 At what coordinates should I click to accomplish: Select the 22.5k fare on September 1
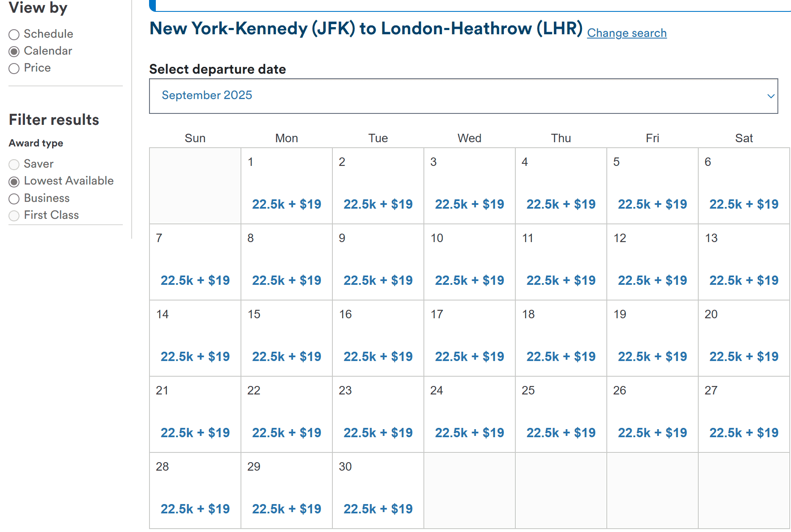[286, 204]
